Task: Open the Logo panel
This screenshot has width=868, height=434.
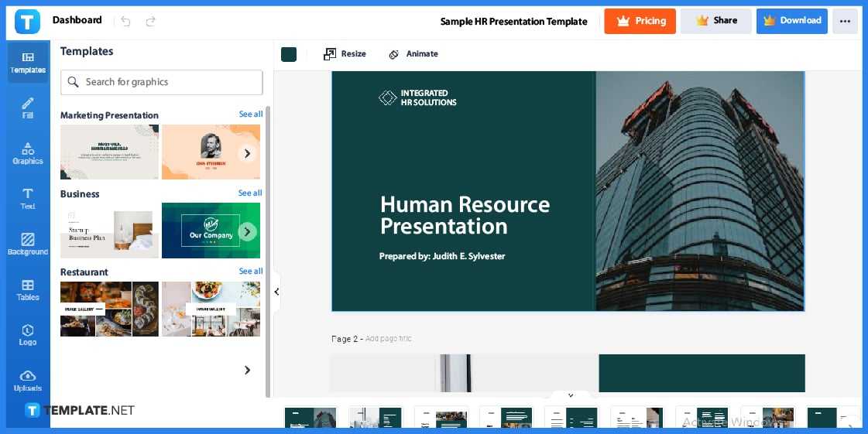Action: (28, 334)
